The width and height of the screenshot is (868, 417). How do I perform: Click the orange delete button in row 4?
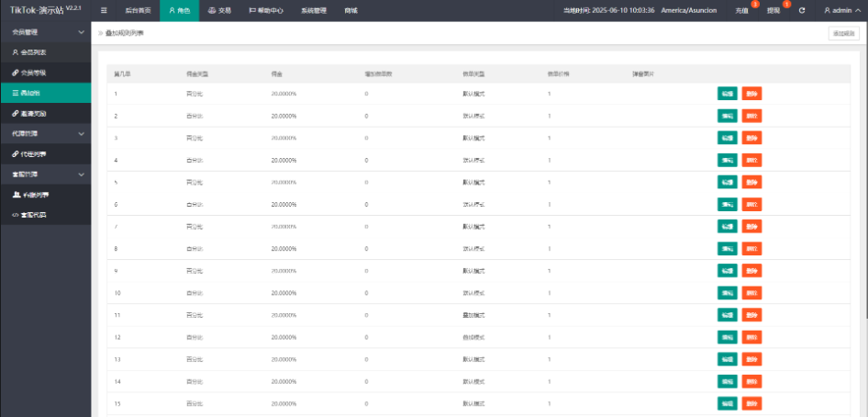(751, 160)
